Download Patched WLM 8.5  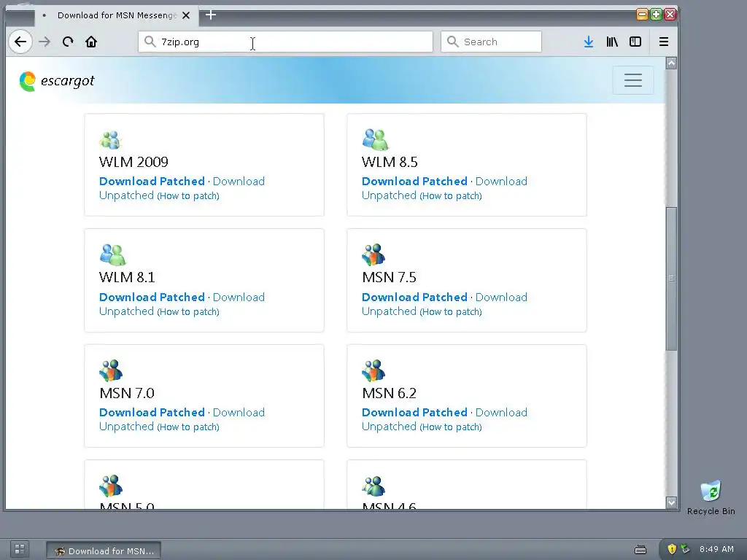[414, 181]
